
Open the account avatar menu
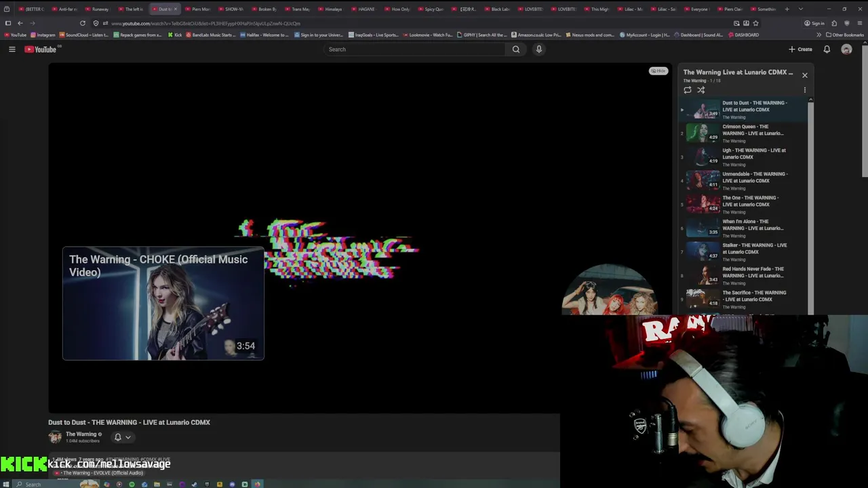coord(846,49)
